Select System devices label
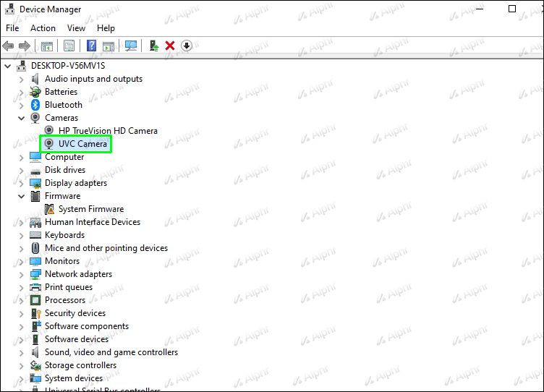 74,378
